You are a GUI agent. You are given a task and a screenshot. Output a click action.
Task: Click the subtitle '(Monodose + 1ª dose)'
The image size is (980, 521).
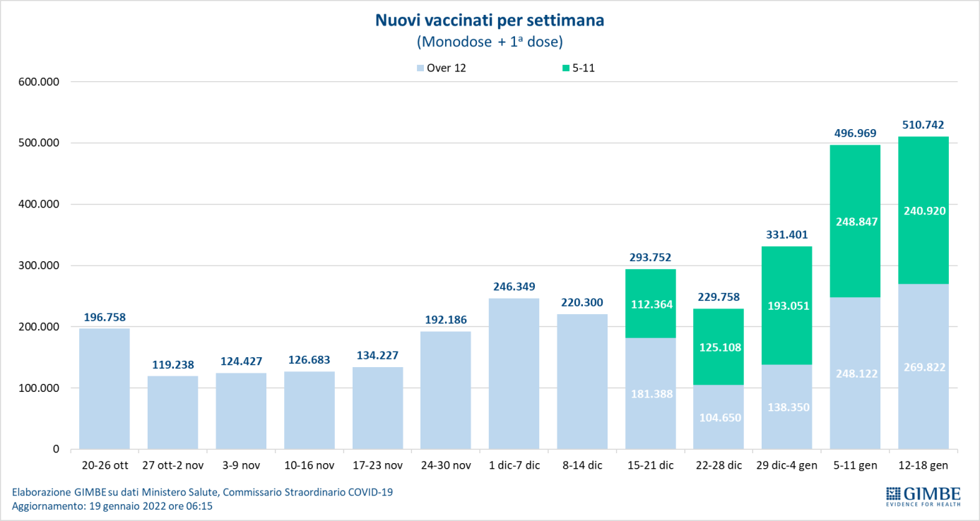(490, 42)
